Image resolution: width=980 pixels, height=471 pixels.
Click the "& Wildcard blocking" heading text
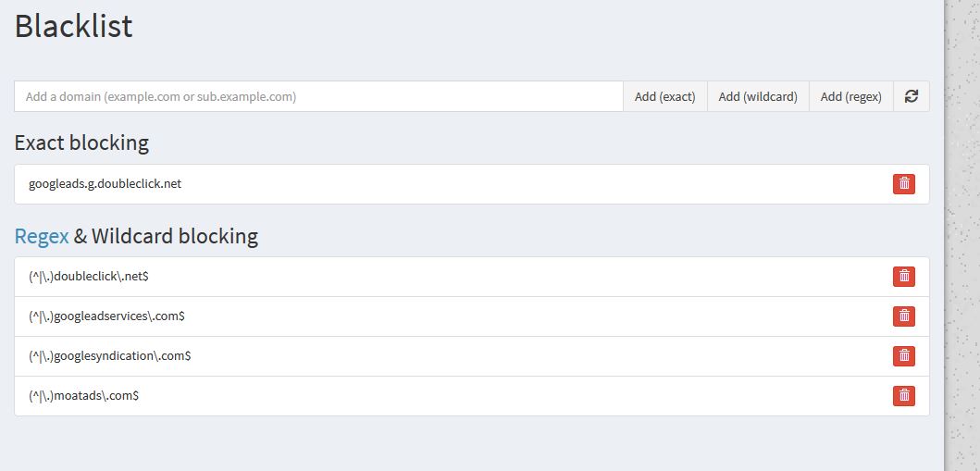point(166,236)
